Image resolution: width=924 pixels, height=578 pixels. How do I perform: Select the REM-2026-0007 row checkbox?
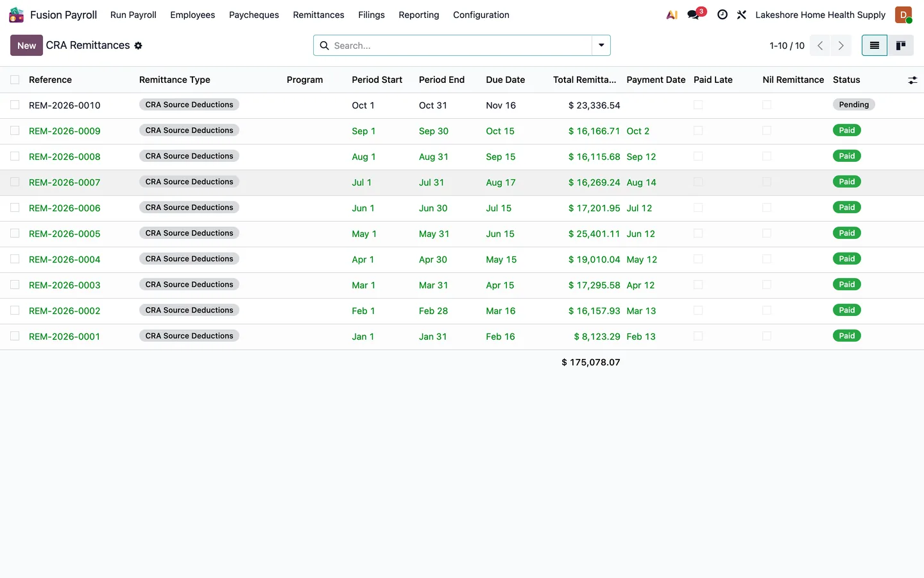tap(15, 182)
